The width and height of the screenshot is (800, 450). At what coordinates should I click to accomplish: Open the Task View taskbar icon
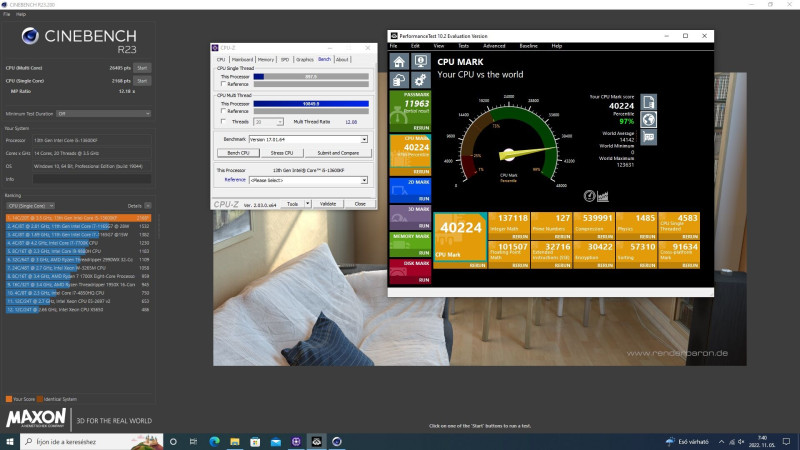click(193, 441)
